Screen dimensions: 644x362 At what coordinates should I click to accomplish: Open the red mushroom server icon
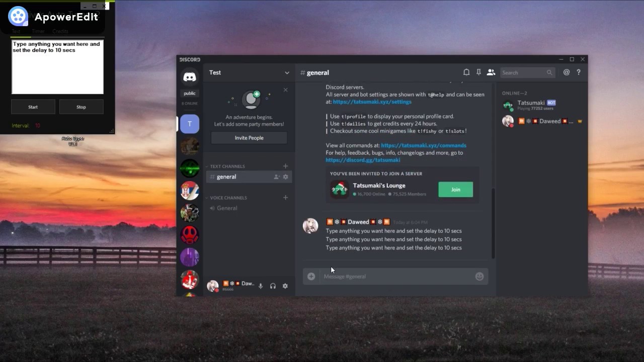[190, 235]
